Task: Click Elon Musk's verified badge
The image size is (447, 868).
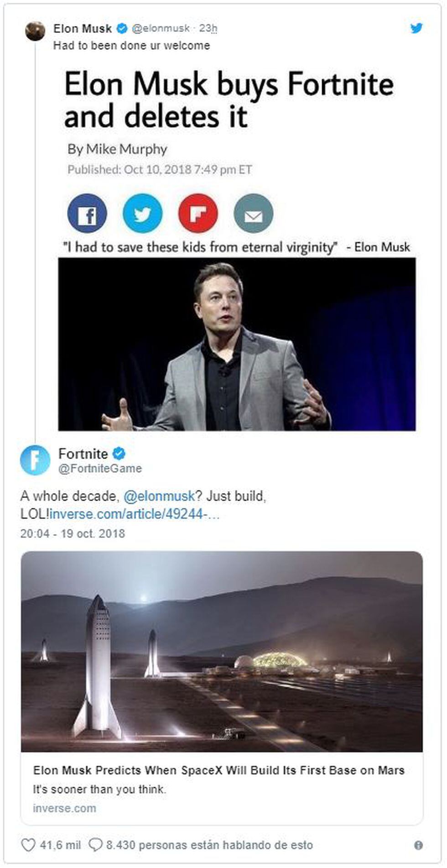Action: (x=121, y=28)
